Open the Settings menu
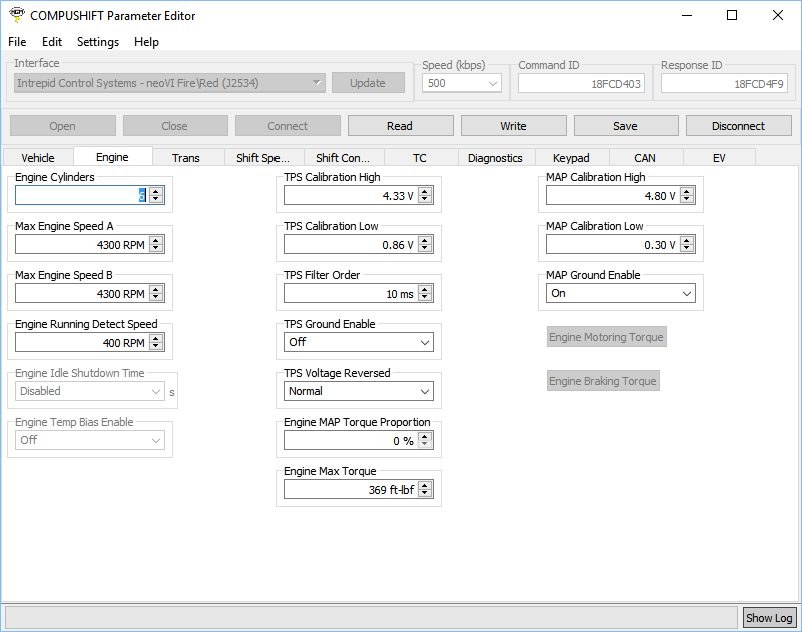Screen dimensions: 802x632 pos(97,42)
